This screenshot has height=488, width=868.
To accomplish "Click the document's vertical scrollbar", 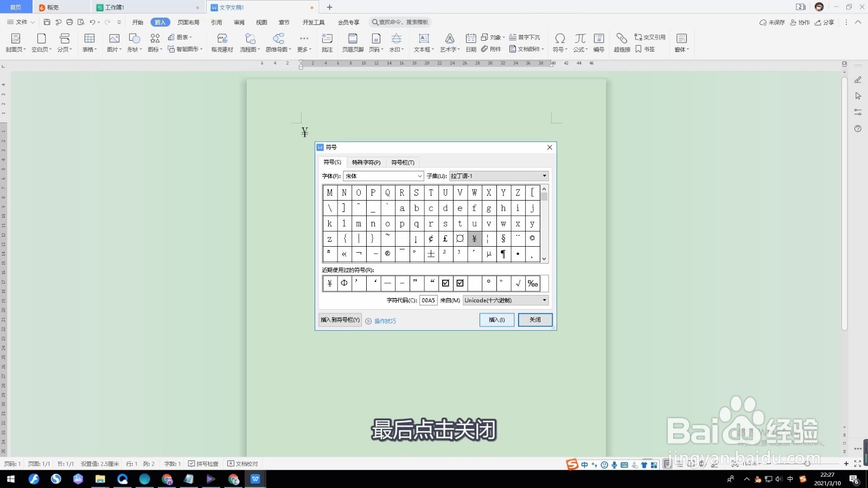I will [844, 203].
